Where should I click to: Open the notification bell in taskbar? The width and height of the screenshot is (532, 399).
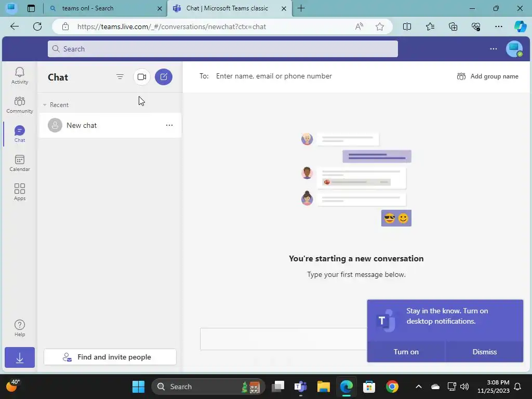pyautogui.click(x=518, y=387)
